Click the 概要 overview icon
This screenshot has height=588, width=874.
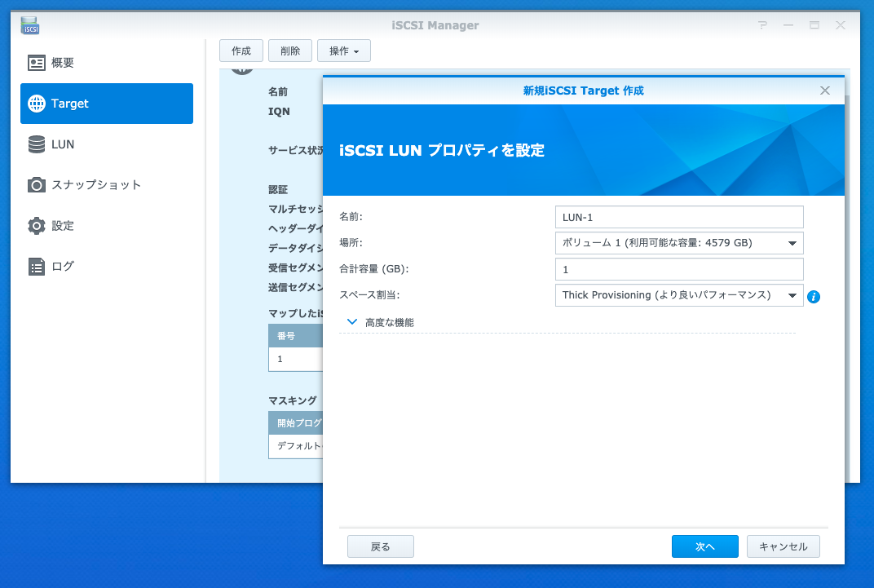tap(37, 63)
